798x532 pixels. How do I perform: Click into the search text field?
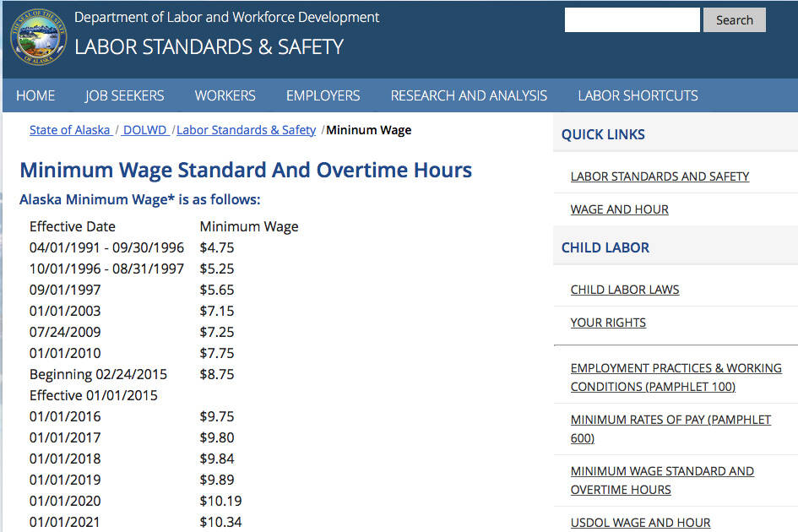(x=632, y=20)
